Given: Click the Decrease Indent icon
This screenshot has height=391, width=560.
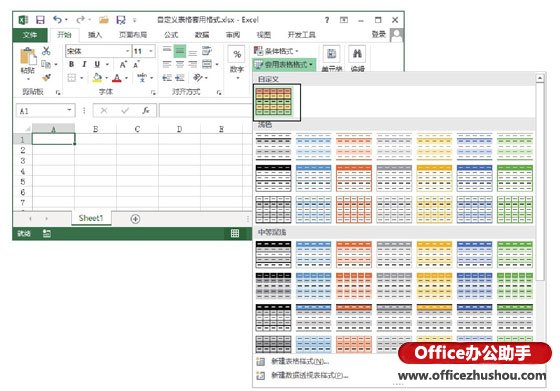Looking at the screenshot, I should (167, 78).
